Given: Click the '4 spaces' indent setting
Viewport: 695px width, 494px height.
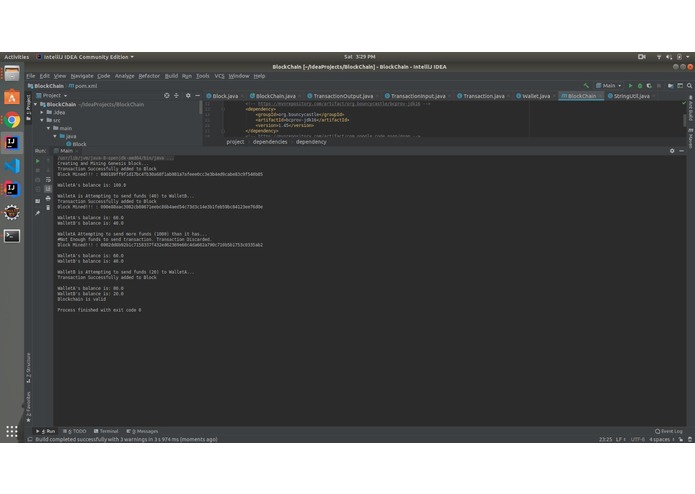Looking at the screenshot, I should [660, 440].
